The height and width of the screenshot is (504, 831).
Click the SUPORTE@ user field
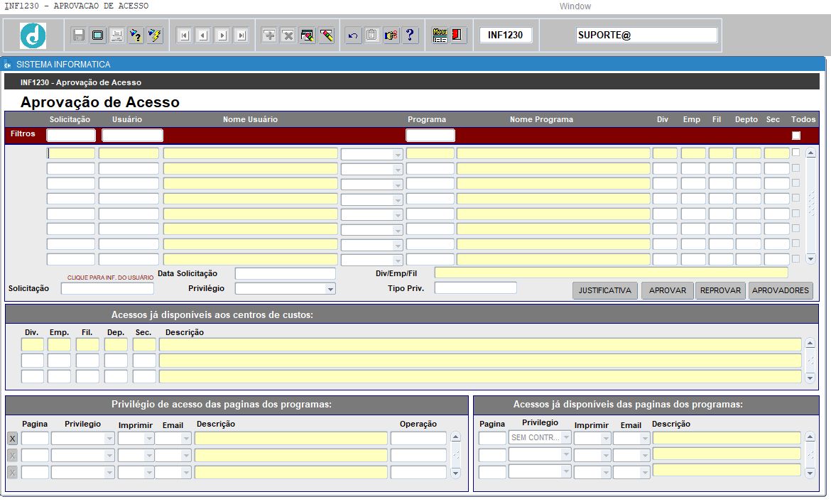(646, 35)
